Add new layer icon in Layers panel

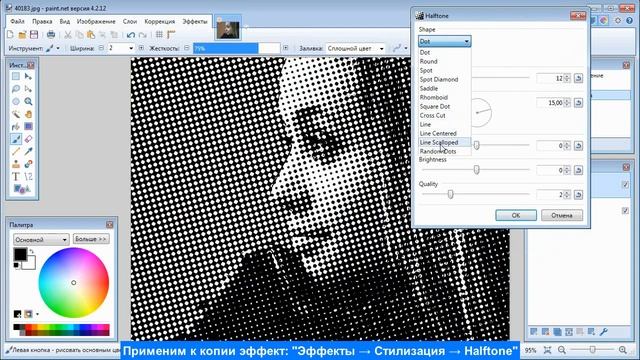534,332
